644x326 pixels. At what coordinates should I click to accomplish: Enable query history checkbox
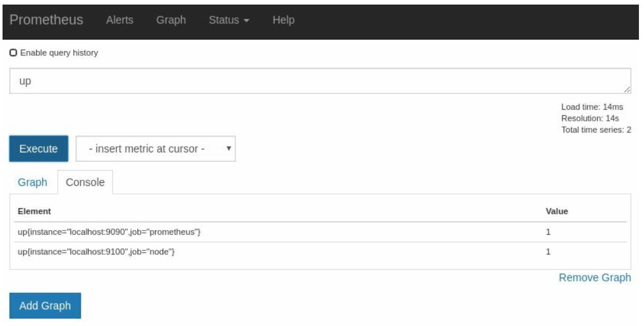[13, 53]
